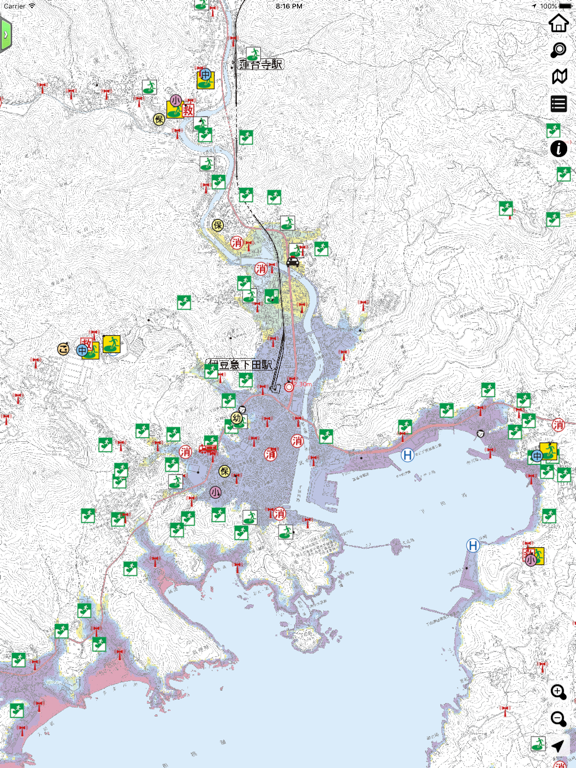This screenshot has width=576, height=768.
Task: Tap the Carrier Wi-Fi status indicator
Action: [20, 6]
